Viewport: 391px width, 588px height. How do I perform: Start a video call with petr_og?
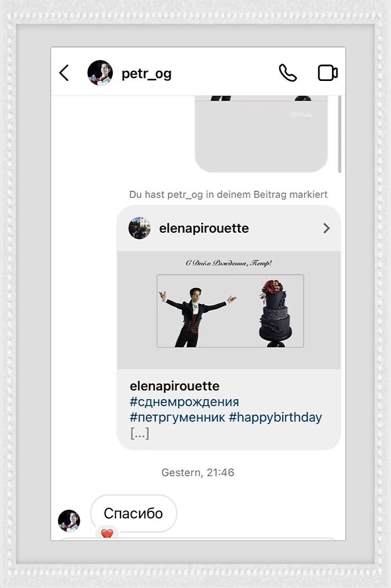tap(327, 73)
